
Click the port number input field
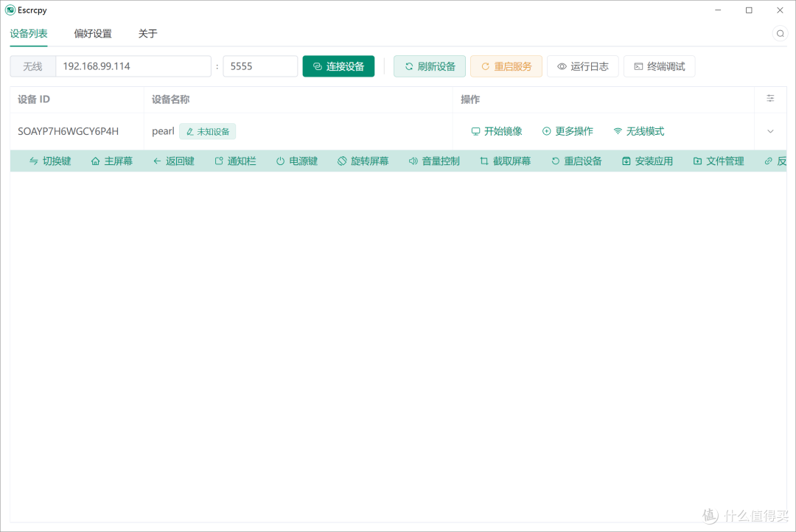tap(260, 66)
